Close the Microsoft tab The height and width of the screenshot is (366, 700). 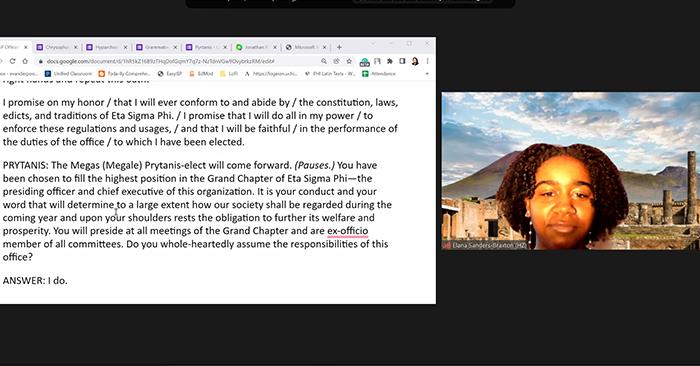click(x=325, y=47)
